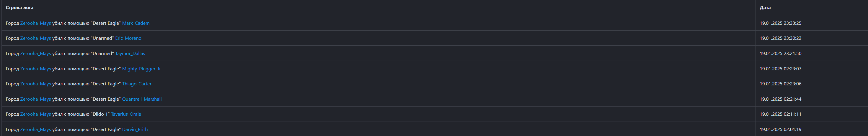
Task: Open the Mighty_Plugger_Jr profile link
Action: pos(141,69)
